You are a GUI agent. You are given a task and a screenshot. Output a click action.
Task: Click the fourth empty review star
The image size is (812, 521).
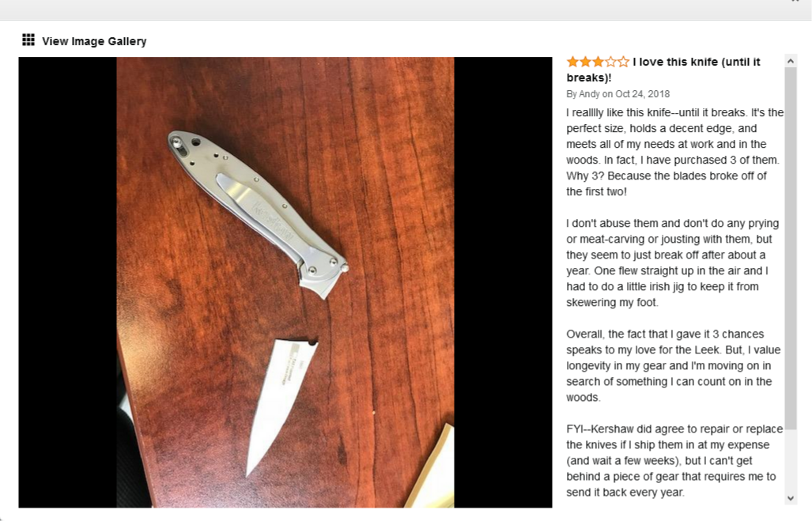coord(611,62)
